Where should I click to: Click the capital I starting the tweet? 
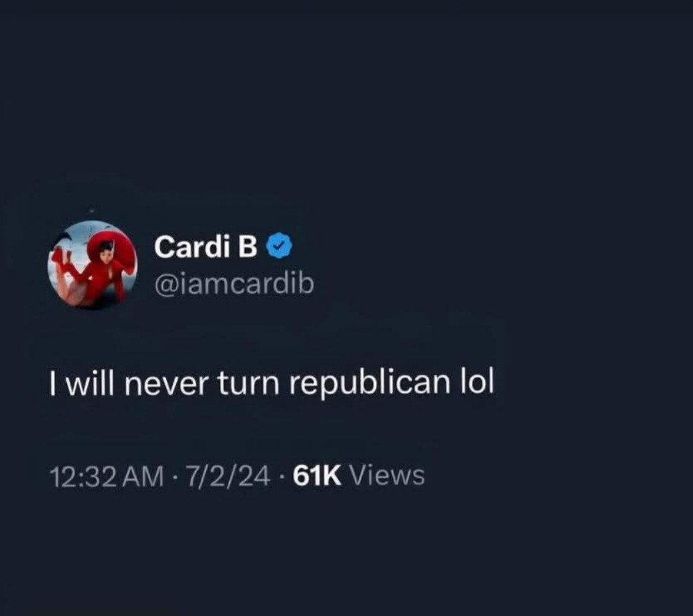[52, 383]
